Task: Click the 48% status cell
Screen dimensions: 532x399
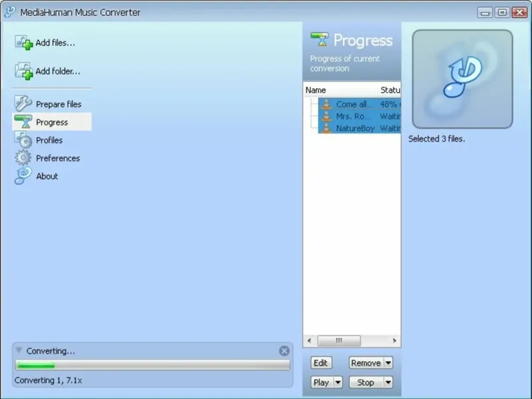Action: (390, 104)
